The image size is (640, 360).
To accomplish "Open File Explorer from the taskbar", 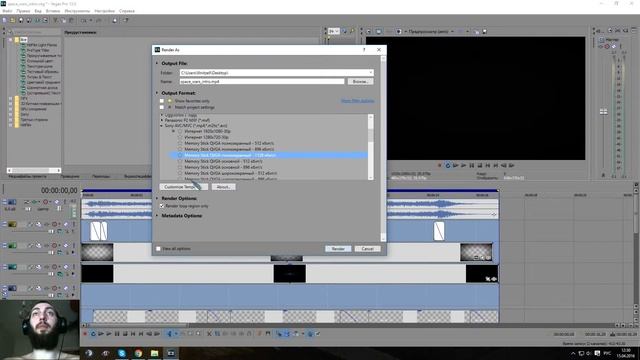I will 154,353.
